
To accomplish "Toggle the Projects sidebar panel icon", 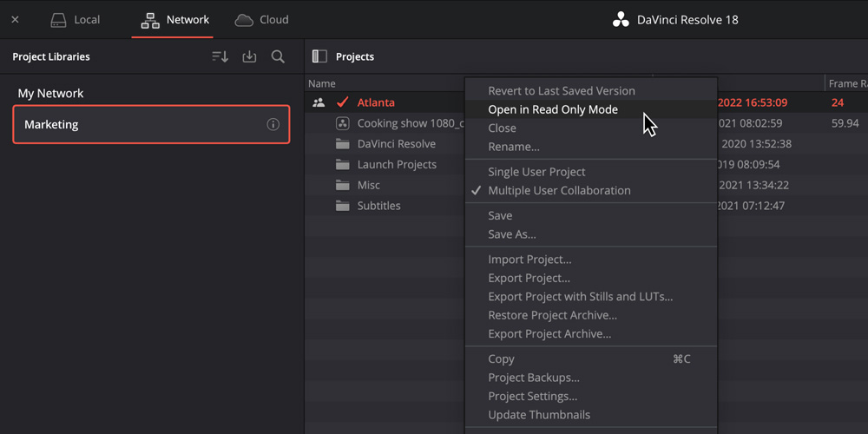I will pyautogui.click(x=319, y=56).
